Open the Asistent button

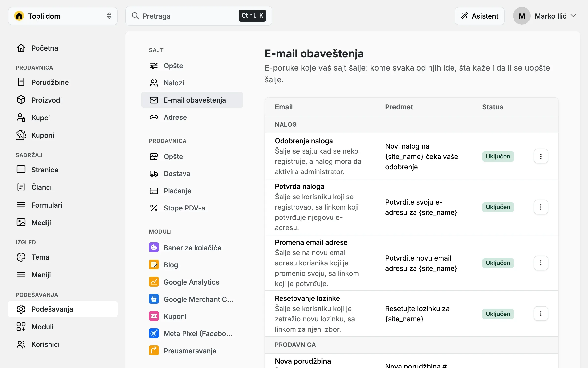click(479, 16)
